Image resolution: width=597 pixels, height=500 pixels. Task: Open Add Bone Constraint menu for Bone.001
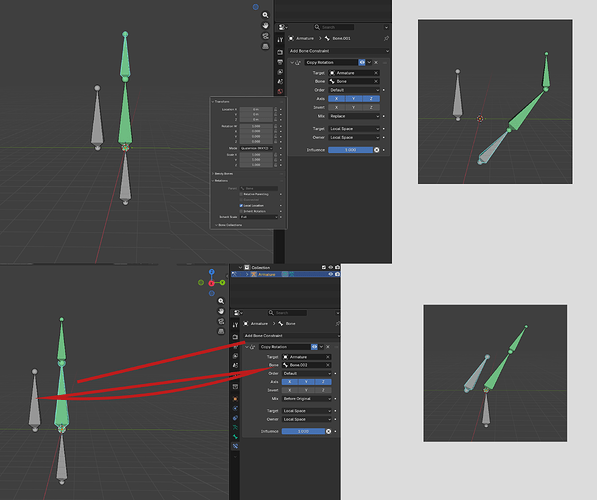click(x=339, y=51)
